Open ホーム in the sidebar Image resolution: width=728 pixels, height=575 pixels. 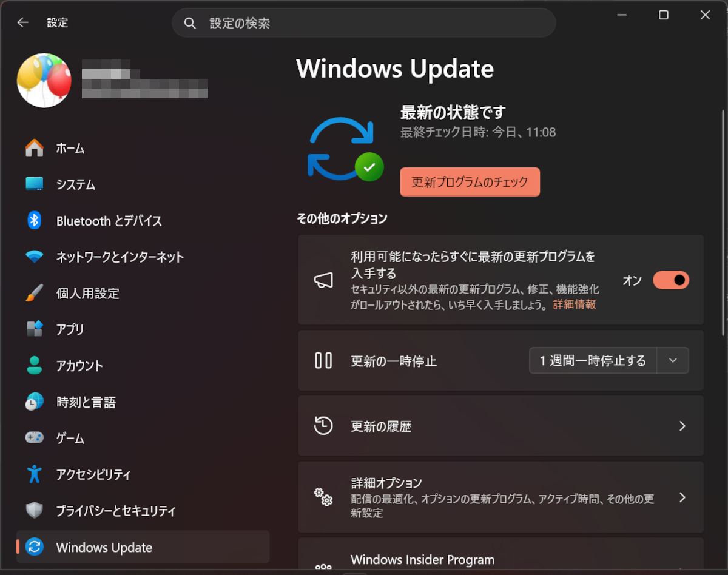click(143, 148)
